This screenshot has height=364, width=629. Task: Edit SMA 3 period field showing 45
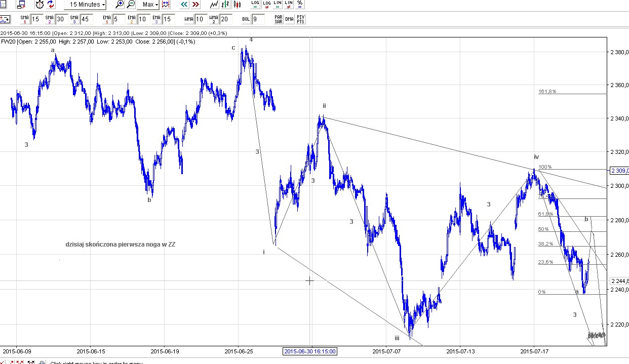point(86,19)
